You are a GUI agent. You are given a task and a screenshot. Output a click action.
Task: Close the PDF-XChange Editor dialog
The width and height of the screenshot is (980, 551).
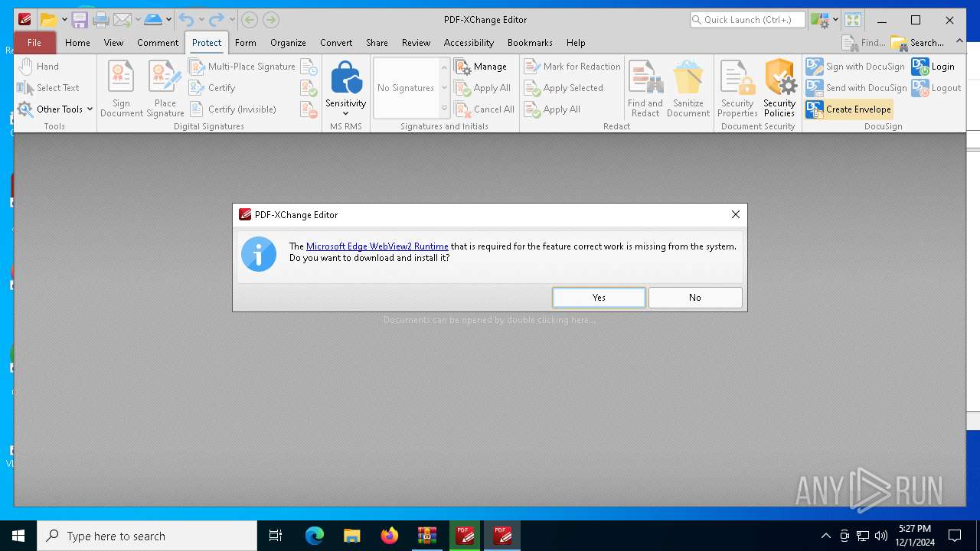tap(735, 214)
